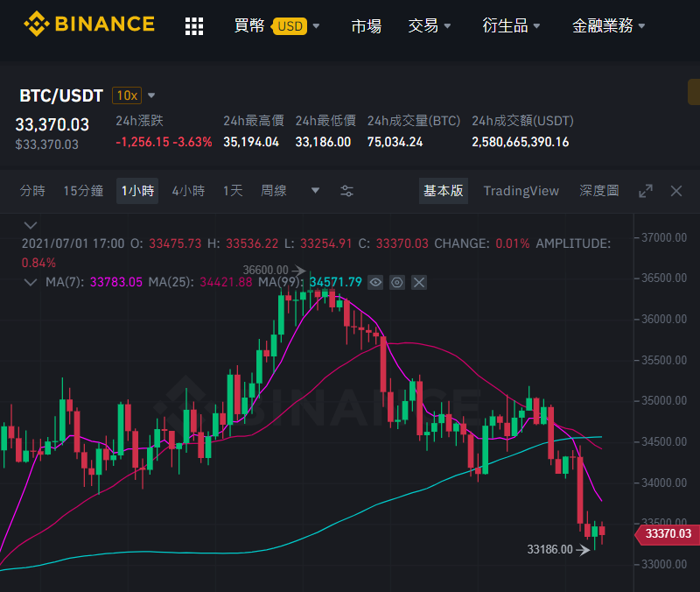
Task: Toggle MA indicator visibility eye icon
Action: point(375,282)
